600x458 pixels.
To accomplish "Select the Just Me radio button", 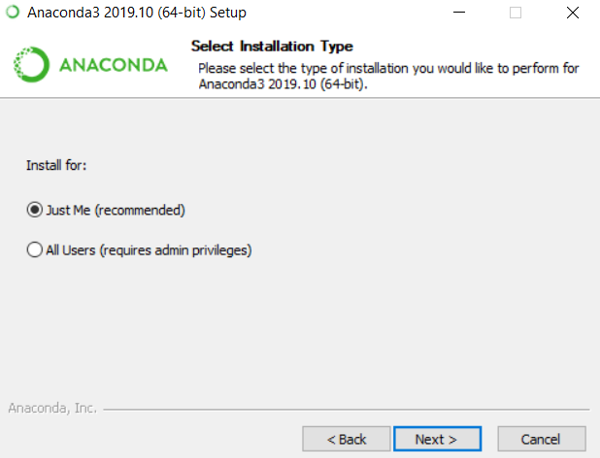I will click(x=35, y=210).
